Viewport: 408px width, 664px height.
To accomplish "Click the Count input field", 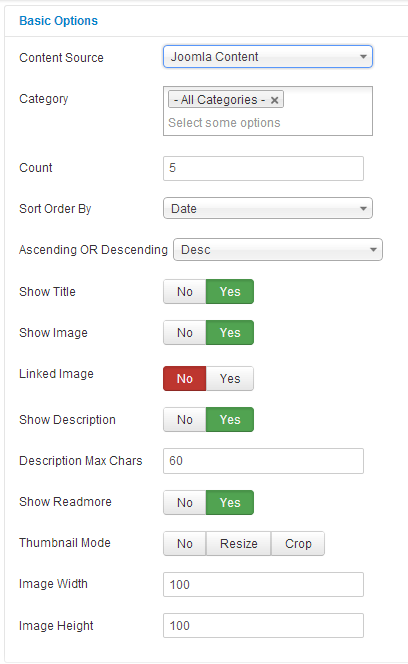I will point(263,168).
